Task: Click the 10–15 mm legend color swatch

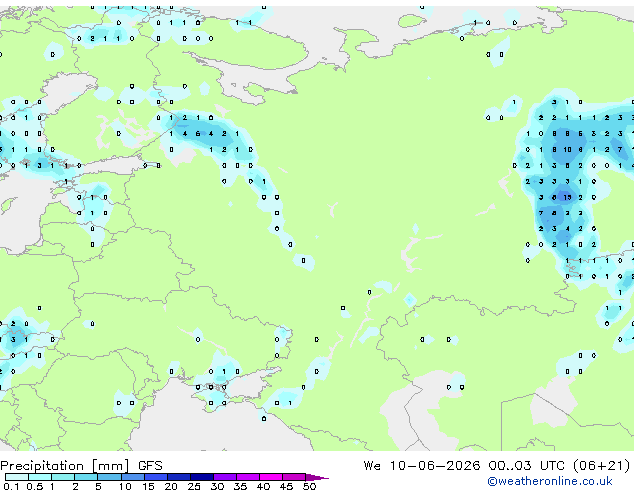Action: 132,477
